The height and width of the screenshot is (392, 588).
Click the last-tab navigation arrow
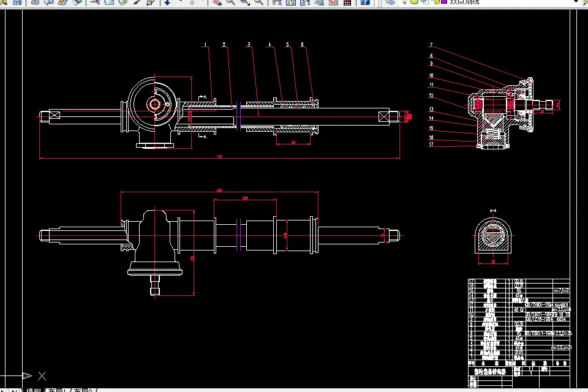point(14,390)
